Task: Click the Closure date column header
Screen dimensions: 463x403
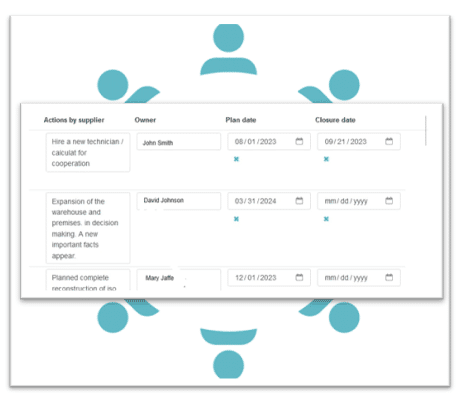Action: pyautogui.click(x=335, y=120)
